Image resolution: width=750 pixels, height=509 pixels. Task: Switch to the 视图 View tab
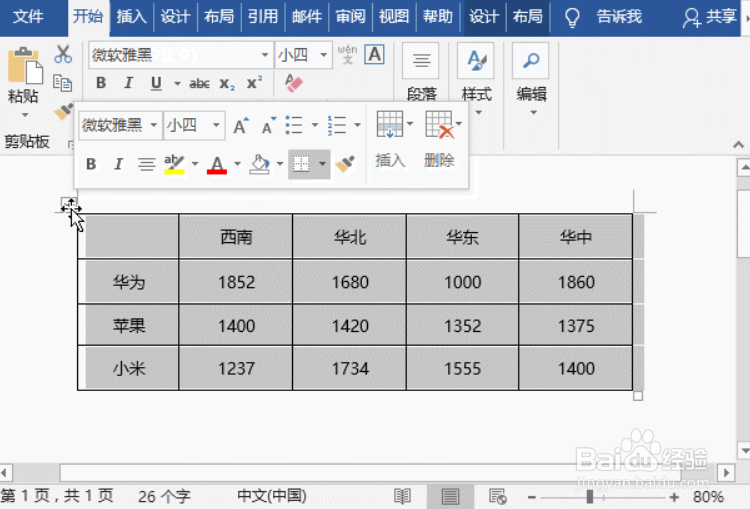(x=394, y=17)
